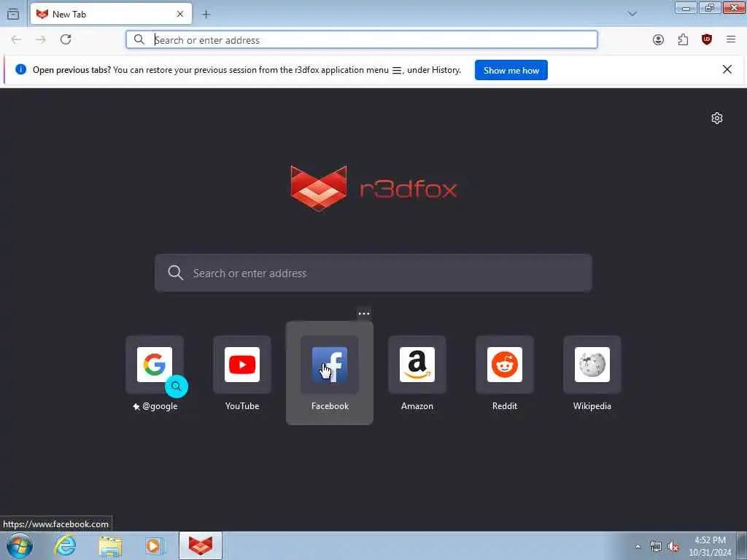Screen dimensions: 747x560
Task: Select the New Tab tab
Action: [x=111, y=14]
